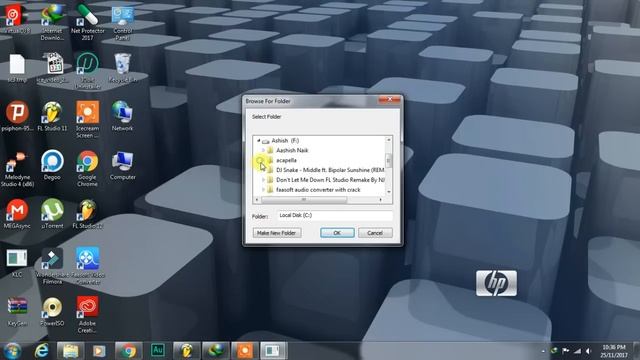
Task: Open the Recycle Bin on the desktop
Action: pyautogui.click(x=122, y=68)
